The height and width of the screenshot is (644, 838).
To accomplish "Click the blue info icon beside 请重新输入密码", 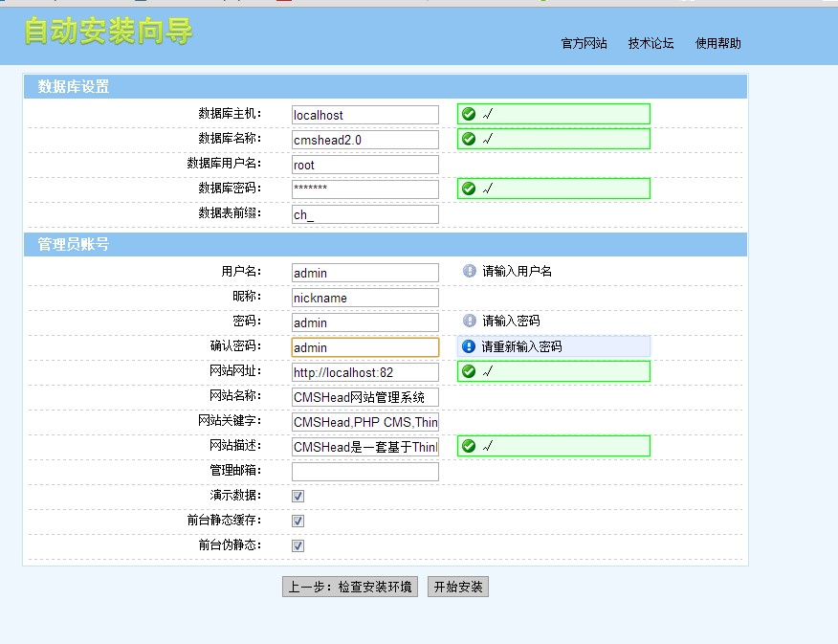I will (469, 346).
